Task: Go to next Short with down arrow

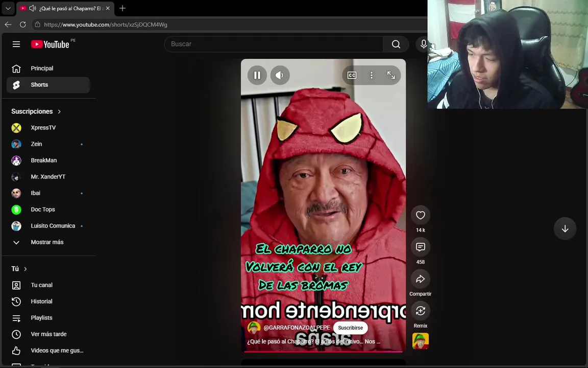Action: click(x=565, y=228)
